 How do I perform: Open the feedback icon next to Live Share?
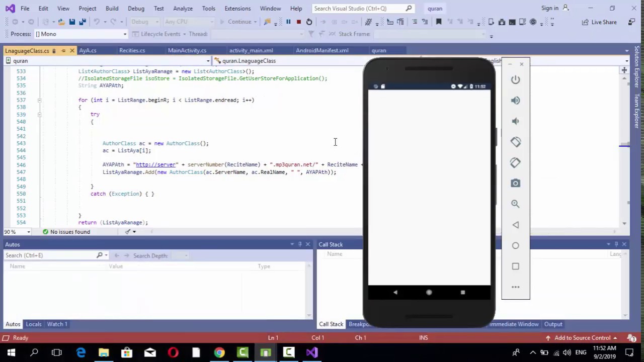pos(631,22)
